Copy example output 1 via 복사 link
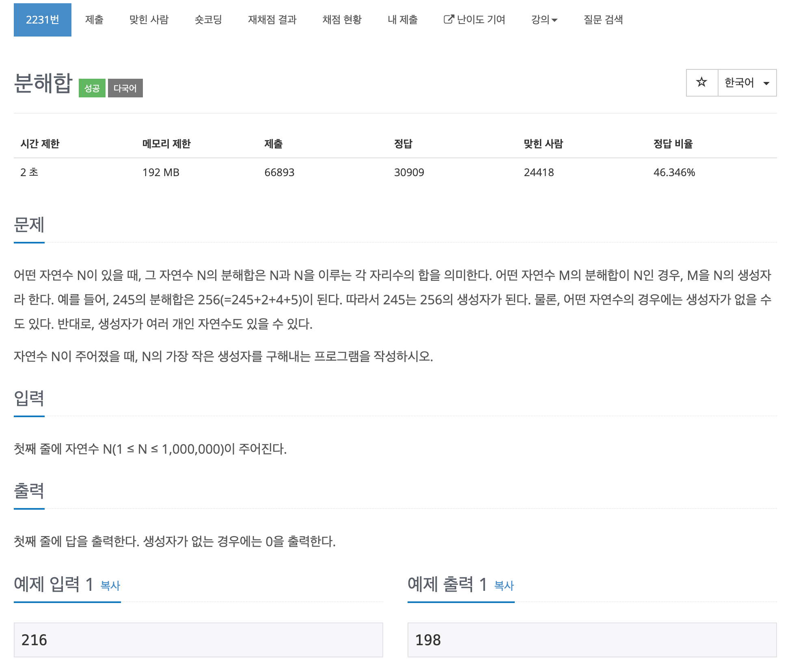This screenshot has height=672, width=807. point(504,586)
